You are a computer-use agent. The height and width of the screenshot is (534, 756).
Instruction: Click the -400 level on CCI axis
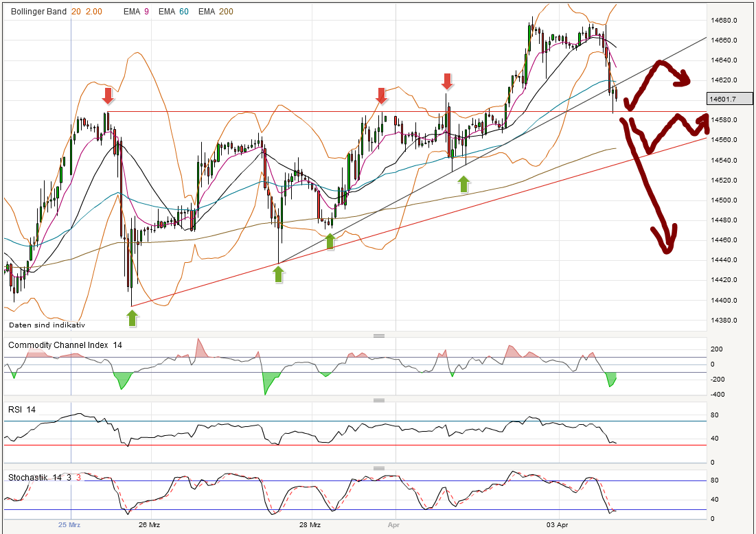(718, 394)
